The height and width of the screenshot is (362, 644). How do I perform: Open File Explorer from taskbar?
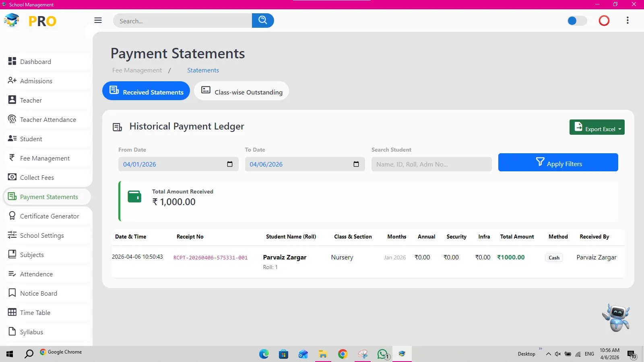click(x=323, y=354)
